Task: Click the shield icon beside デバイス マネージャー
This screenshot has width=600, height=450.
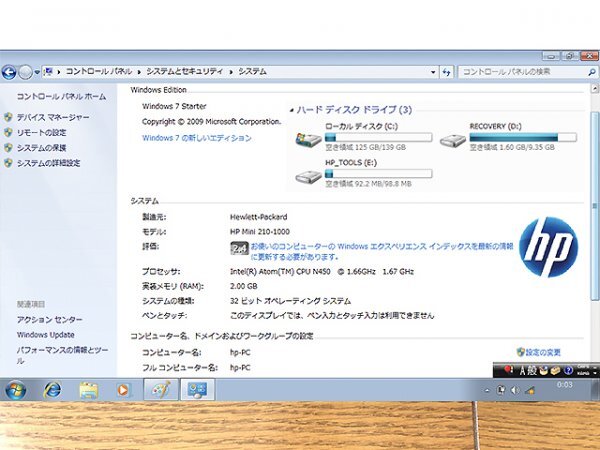Action: pos(8,117)
